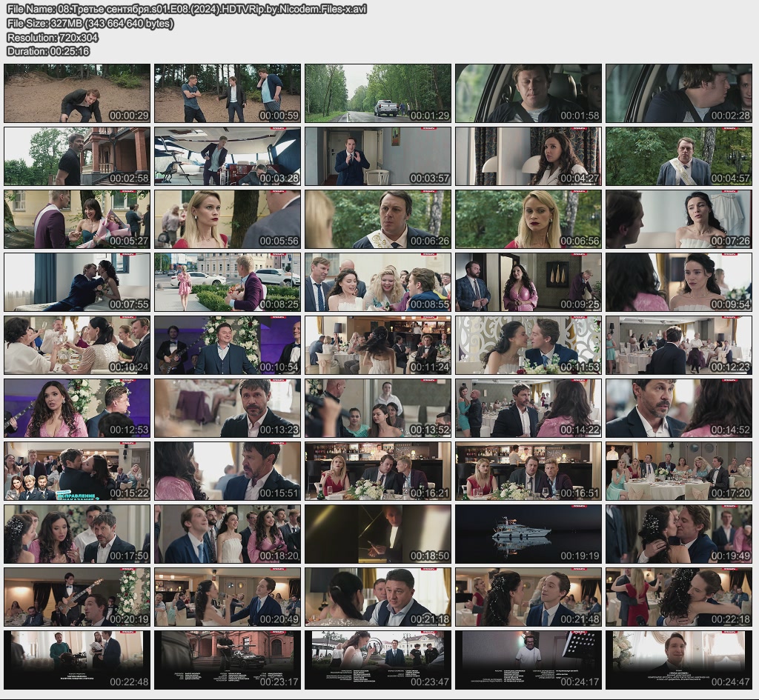
Task: Select the thumbnail at 00:05:27
Action: [x=77, y=219]
